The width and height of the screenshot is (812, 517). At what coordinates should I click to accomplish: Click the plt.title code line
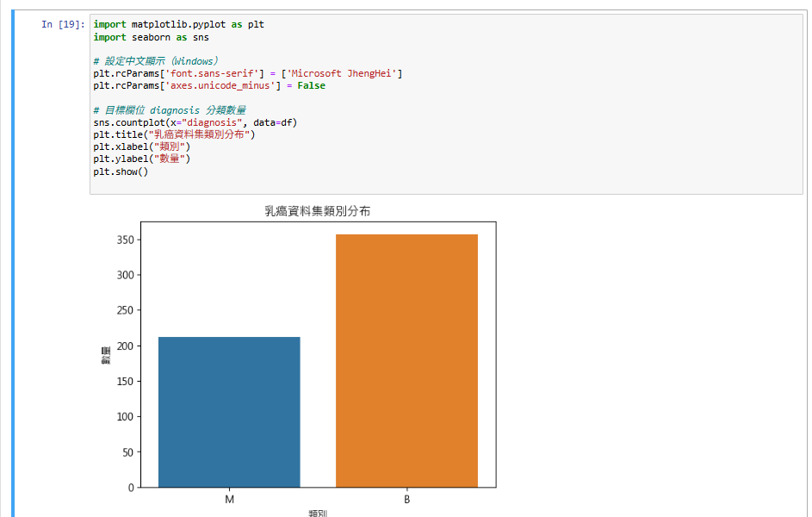(174, 134)
